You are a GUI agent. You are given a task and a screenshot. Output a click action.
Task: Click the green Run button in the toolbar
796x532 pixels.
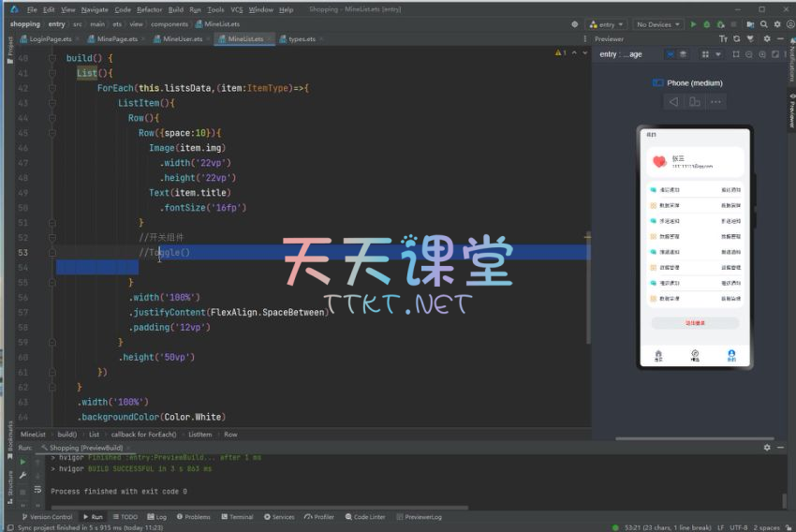tap(693, 24)
